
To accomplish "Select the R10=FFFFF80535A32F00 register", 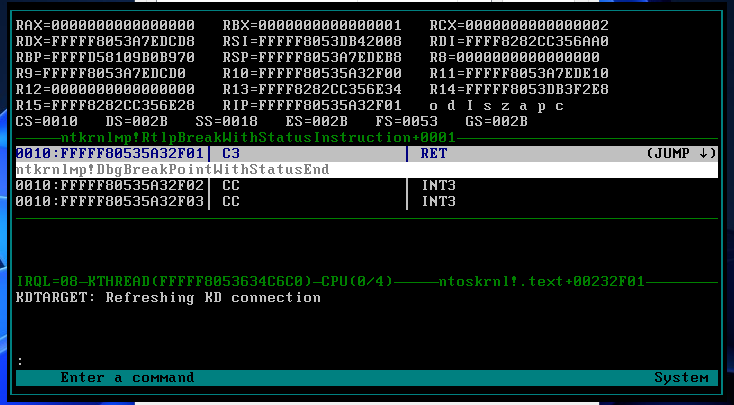I will (312, 73).
